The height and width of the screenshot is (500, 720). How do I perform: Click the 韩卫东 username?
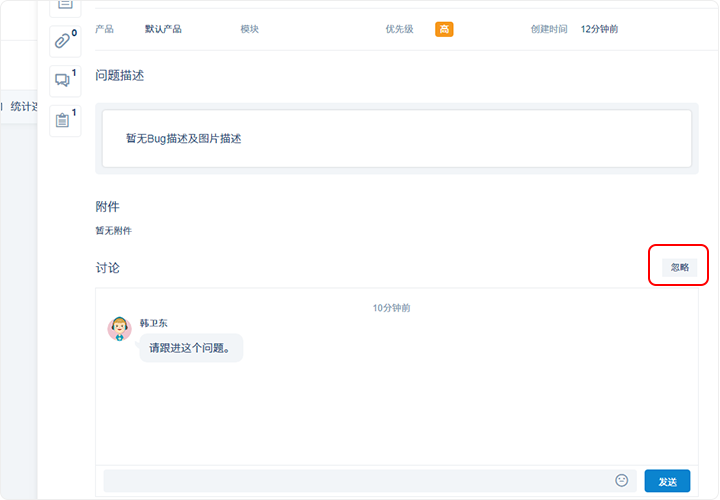153,323
